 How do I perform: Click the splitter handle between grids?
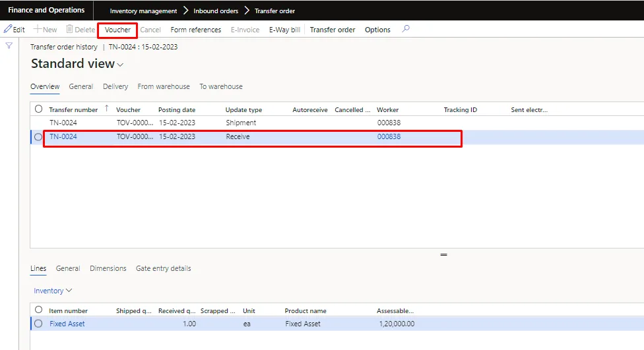pyautogui.click(x=443, y=255)
